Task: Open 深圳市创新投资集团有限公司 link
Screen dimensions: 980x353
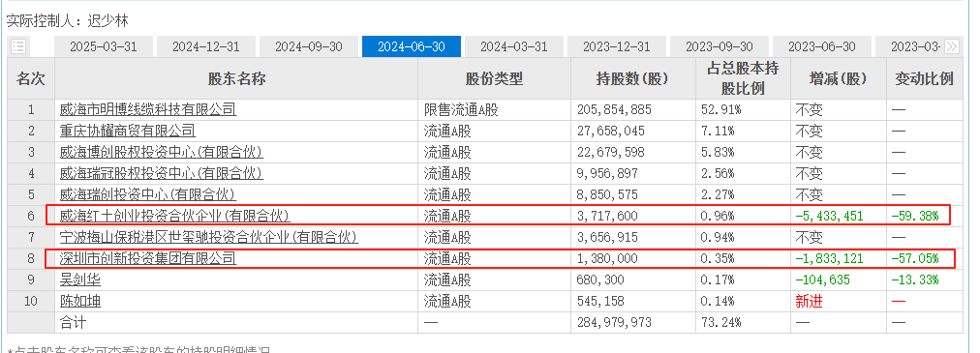Action: point(148,257)
